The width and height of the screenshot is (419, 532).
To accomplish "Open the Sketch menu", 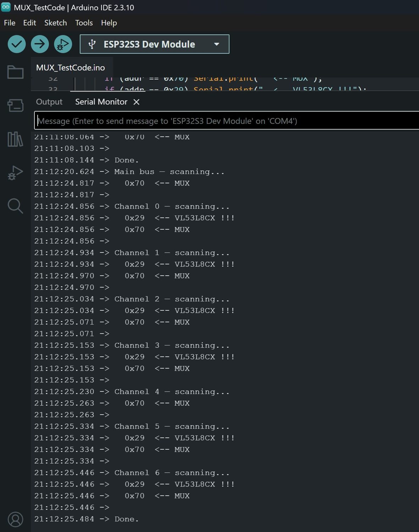I will pos(55,23).
